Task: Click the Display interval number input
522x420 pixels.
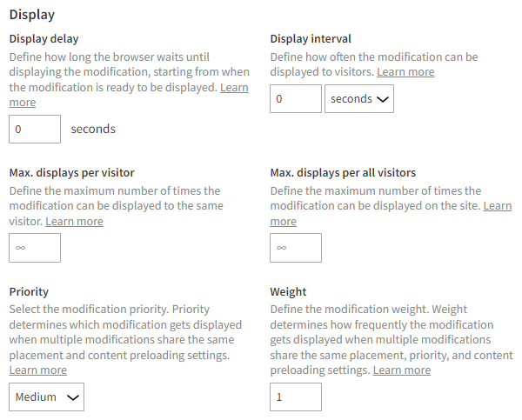Action: [x=296, y=99]
